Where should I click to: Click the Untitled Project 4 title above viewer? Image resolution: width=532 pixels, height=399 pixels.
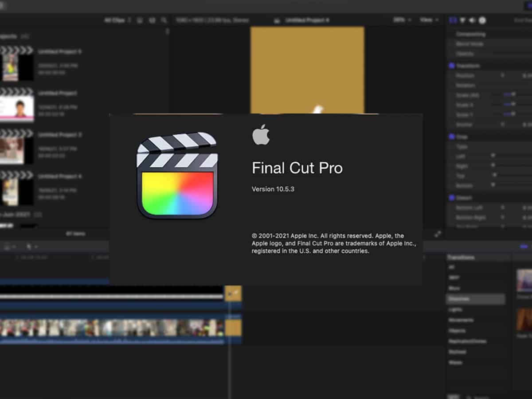pyautogui.click(x=307, y=20)
